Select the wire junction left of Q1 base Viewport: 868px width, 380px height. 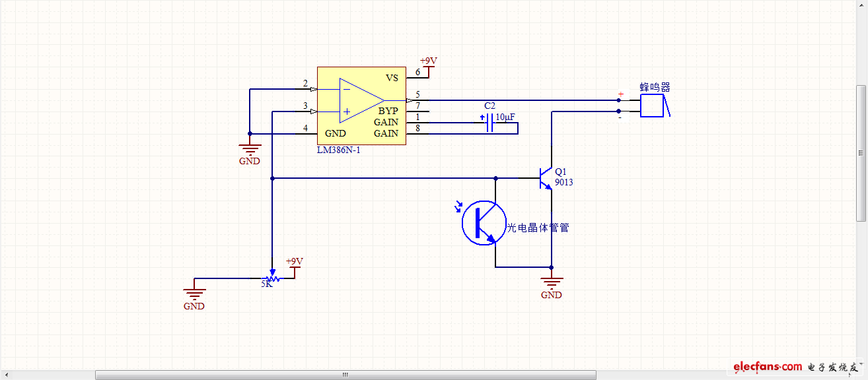coord(496,178)
